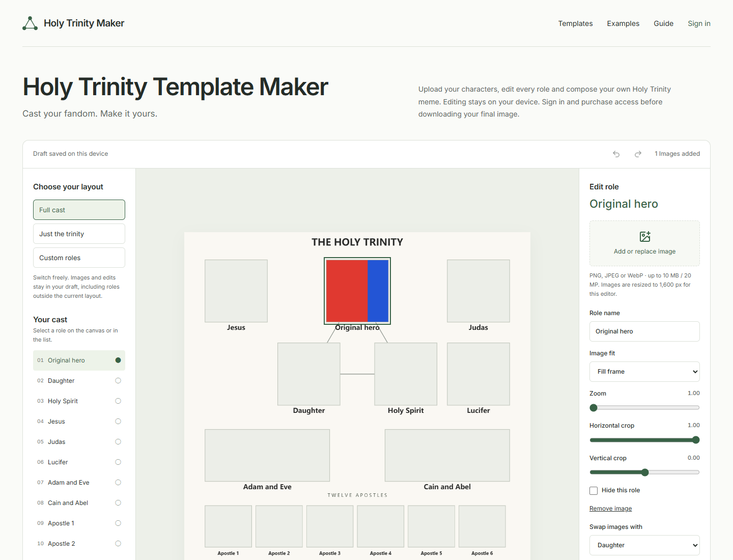Select the empty Jesus frame on canvas
This screenshot has width=733, height=560.
[x=236, y=291]
